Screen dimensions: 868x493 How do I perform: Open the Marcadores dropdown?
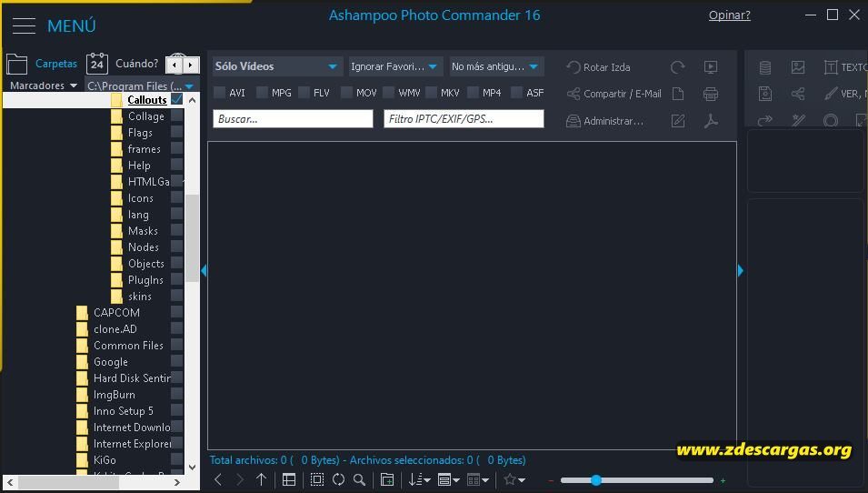pyautogui.click(x=44, y=86)
